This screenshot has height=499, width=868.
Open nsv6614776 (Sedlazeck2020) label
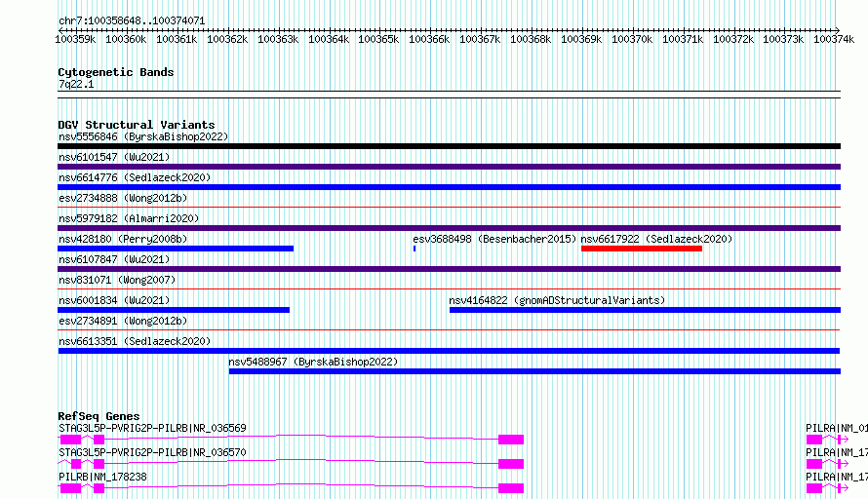(x=135, y=177)
